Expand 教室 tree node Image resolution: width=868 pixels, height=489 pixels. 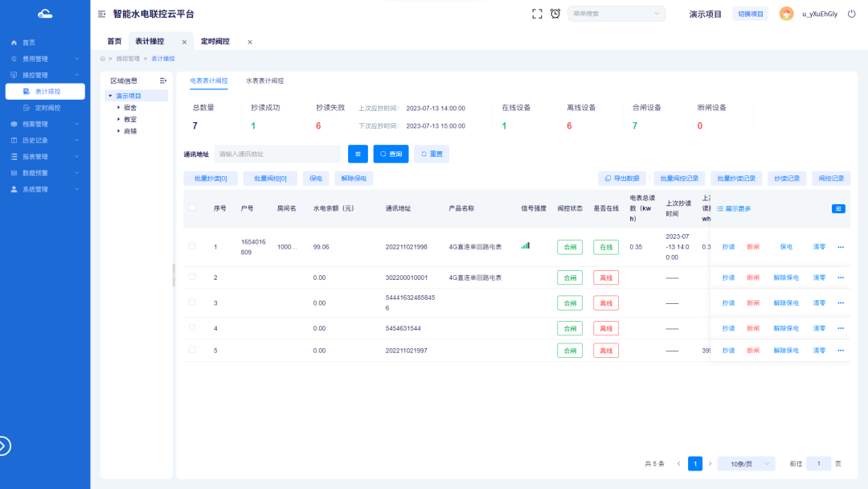[x=118, y=119]
